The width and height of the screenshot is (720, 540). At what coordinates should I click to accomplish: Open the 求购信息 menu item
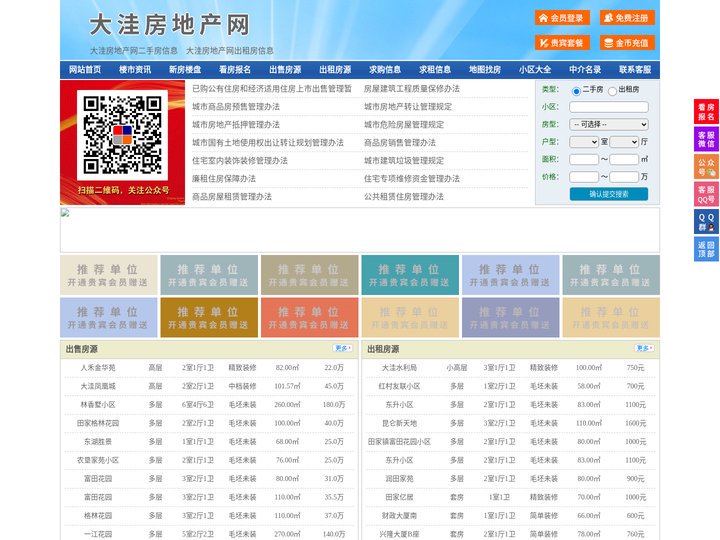tap(385, 70)
